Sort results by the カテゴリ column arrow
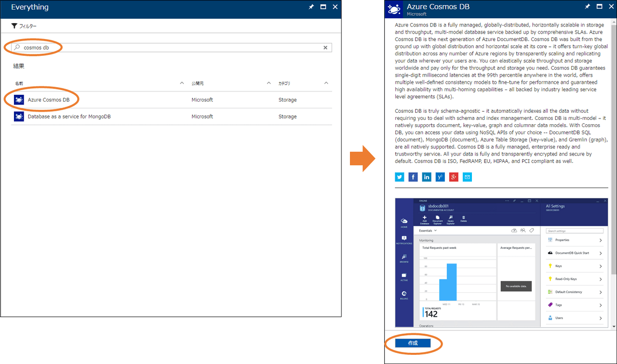The width and height of the screenshot is (617, 364). [326, 83]
